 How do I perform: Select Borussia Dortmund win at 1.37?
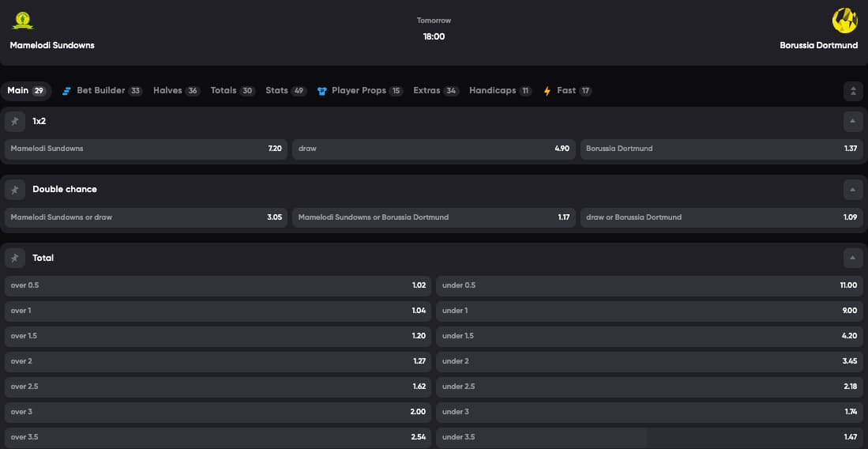click(722, 149)
